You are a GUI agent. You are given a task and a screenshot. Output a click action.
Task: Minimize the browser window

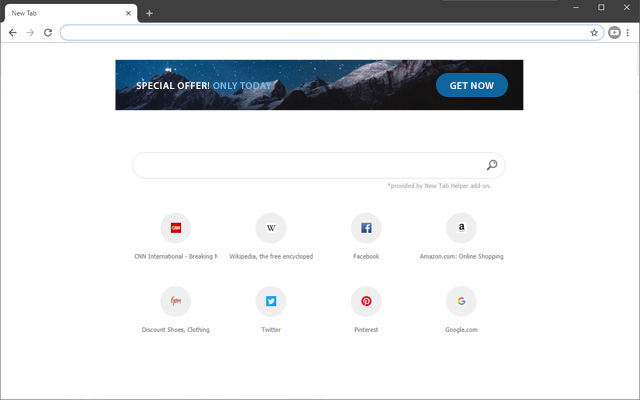[576, 7]
